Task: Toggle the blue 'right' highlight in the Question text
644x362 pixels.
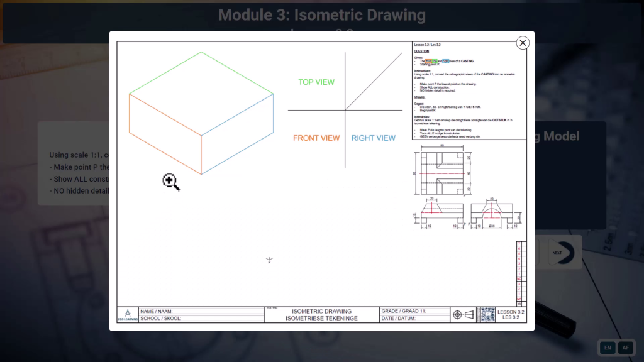Action: coord(446,61)
